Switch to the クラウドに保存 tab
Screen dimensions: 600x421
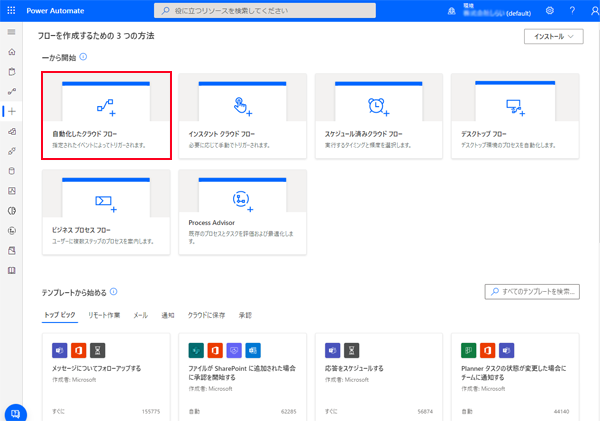pos(206,315)
